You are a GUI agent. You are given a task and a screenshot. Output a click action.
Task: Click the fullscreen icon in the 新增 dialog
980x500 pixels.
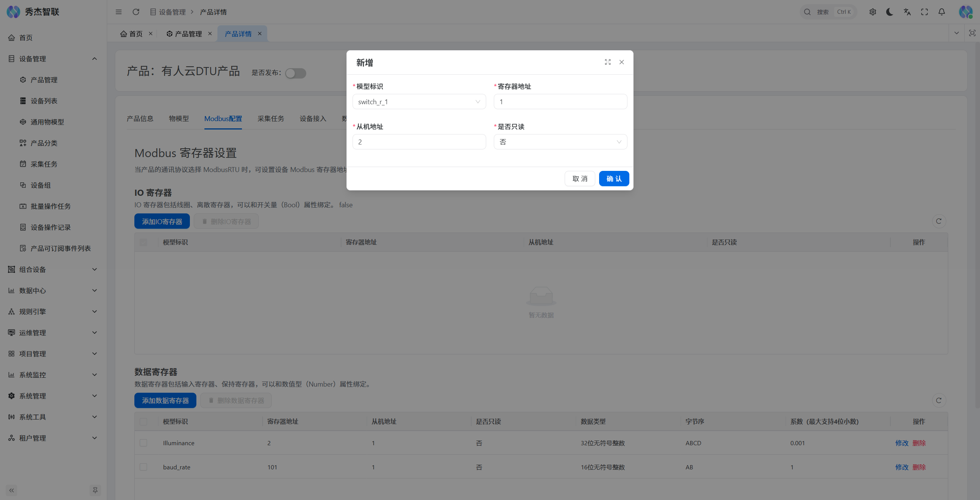(x=608, y=62)
